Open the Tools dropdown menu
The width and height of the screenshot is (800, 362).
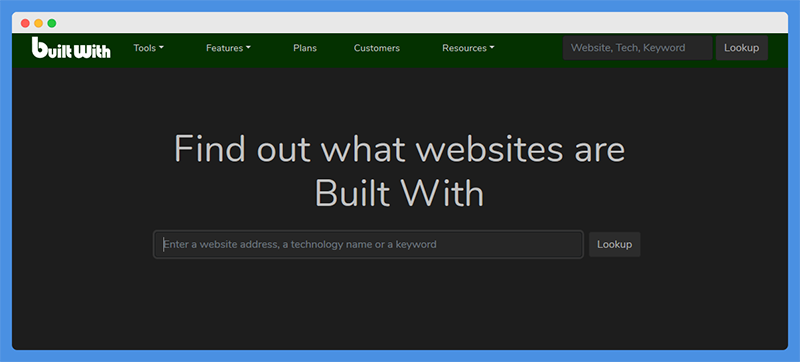pyautogui.click(x=148, y=48)
